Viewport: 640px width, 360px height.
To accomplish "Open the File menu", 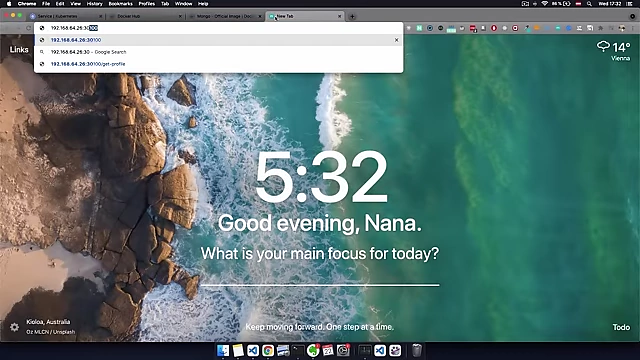I will tap(46, 4).
